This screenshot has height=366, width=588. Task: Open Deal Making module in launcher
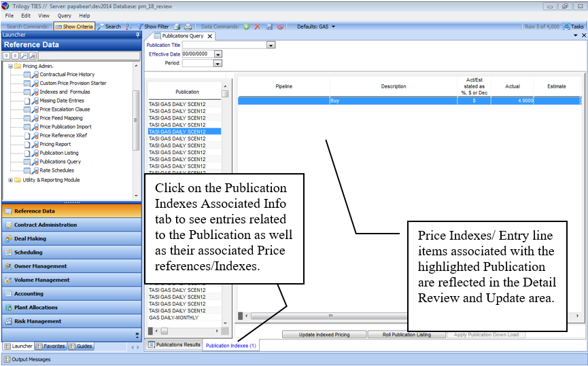coord(30,239)
